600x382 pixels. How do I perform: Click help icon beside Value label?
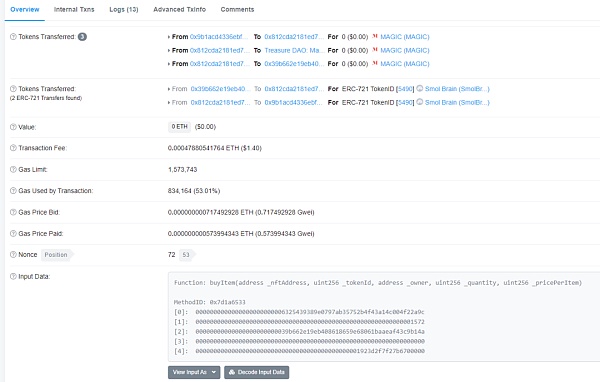[x=13, y=127]
